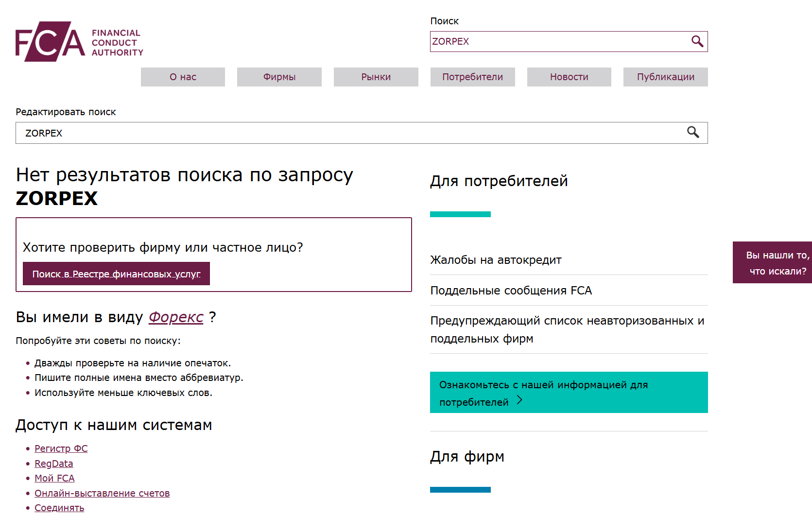The image size is (812, 516).
Task: Open the 'Фирмы' navigation menu
Action: click(x=279, y=77)
